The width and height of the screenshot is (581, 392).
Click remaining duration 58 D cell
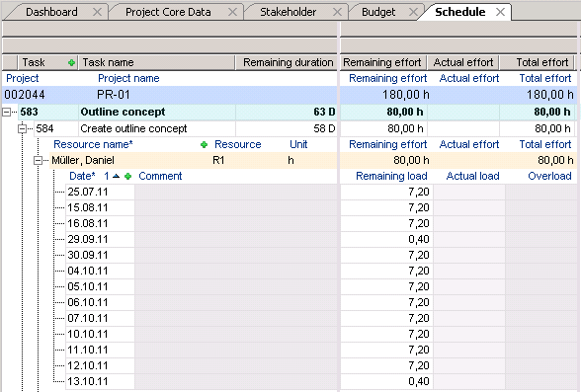coord(287,128)
